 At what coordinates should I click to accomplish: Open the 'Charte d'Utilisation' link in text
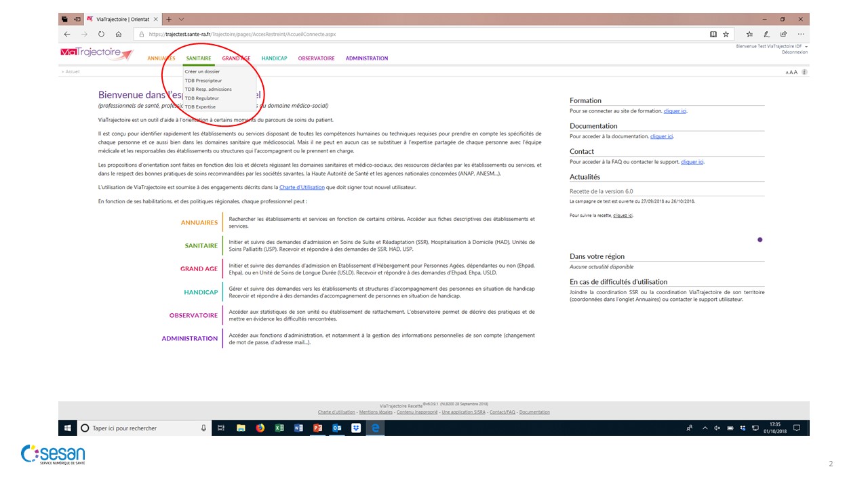[x=302, y=187]
